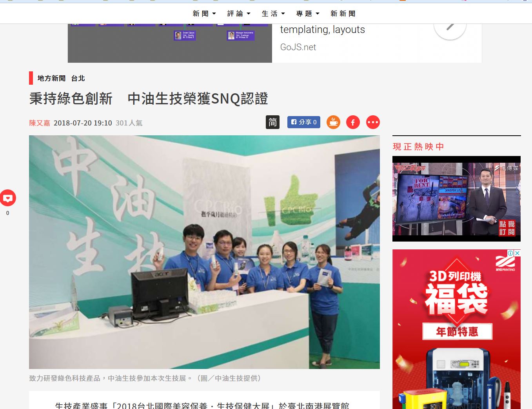Open the 台北 region tag link
532x409 pixels.
click(x=78, y=78)
